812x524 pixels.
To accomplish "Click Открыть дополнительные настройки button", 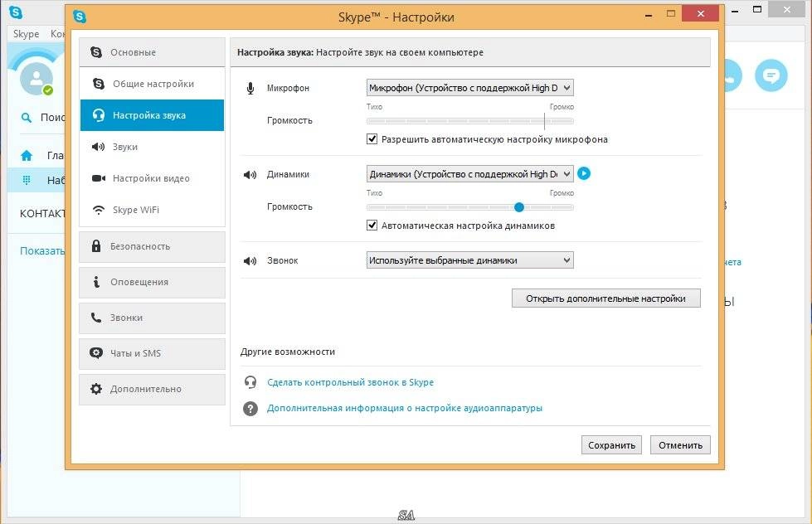I will [606, 298].
